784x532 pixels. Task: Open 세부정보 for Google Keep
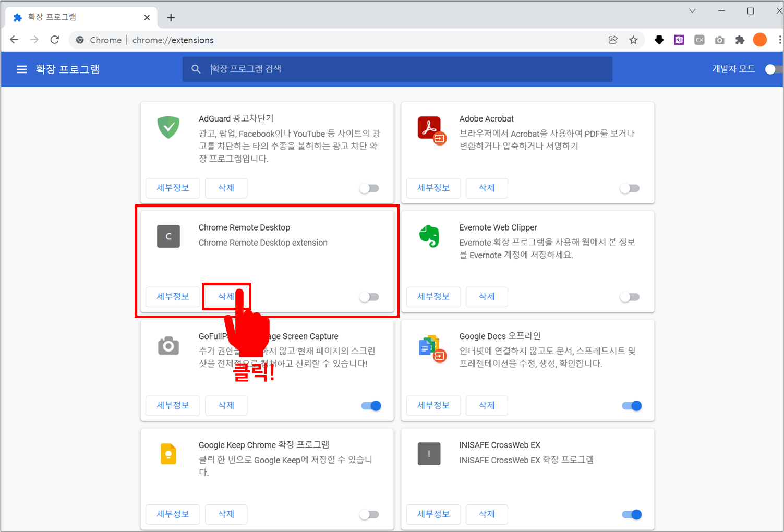tap(173, 514)
